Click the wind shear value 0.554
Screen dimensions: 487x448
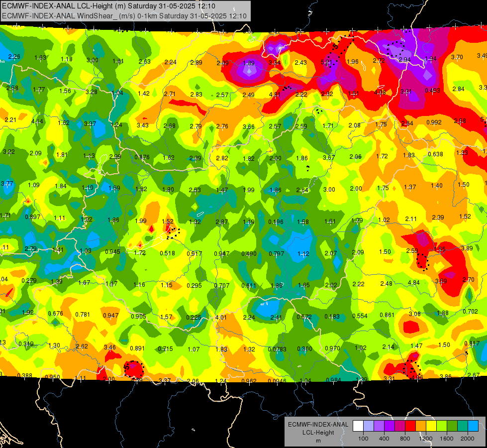[360, 316]
